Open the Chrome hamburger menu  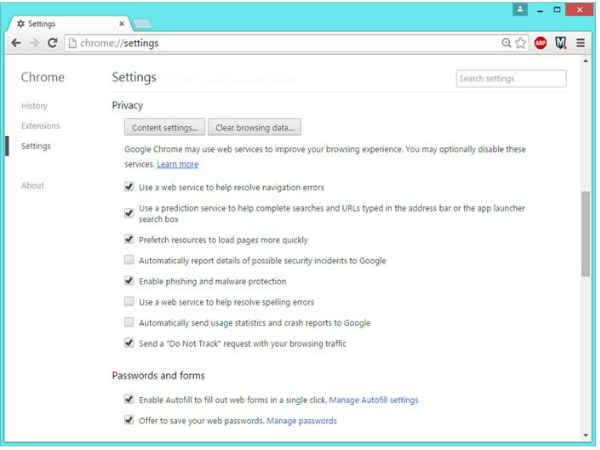point(580,43)
